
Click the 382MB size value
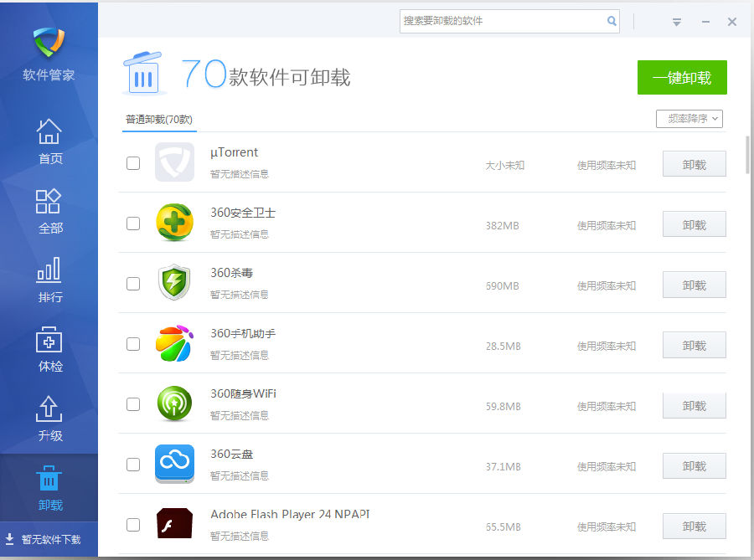pyautogui.click(x=502, y=226)
